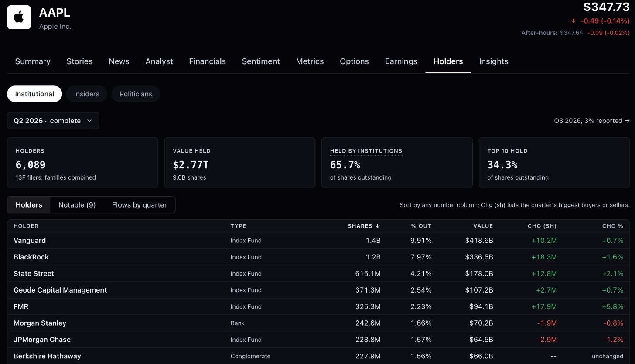This screenshot has height=364, width=635.
Task: Show the Notable (9) sub-tab
Action: point(77,205)
